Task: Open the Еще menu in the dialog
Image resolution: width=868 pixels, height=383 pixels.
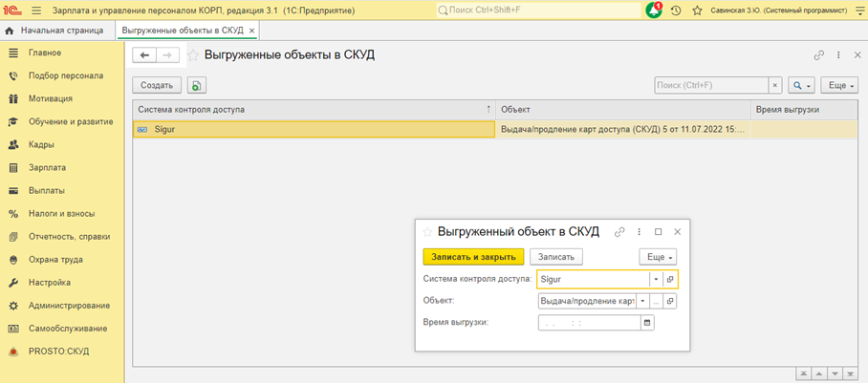Action: 659,257
